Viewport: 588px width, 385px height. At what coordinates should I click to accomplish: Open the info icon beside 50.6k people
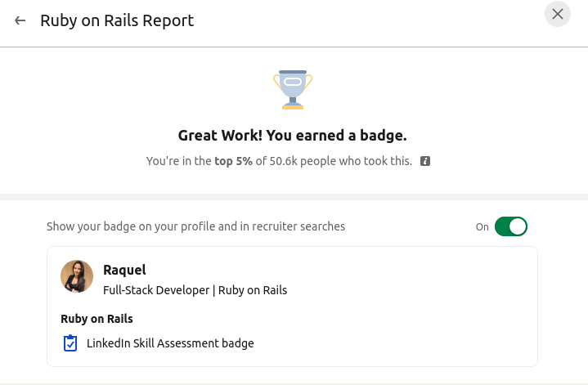(425, 161)
